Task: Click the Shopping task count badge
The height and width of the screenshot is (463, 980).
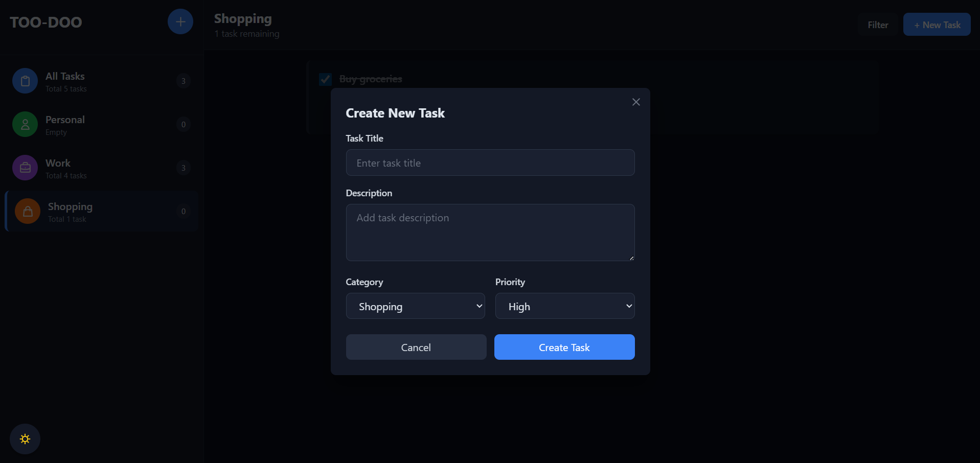Action: 184,212
